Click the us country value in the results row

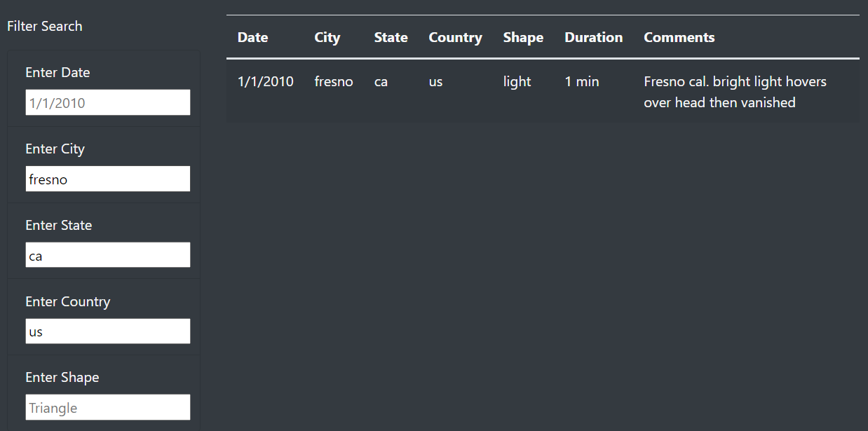(x=435, y=81)
